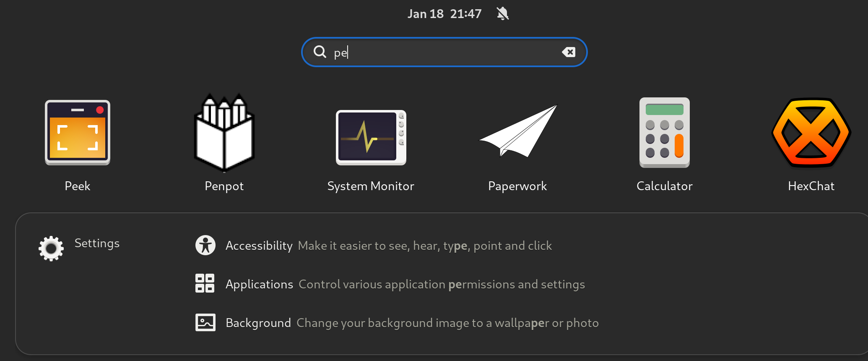Clear the search text with backspace icon
This screenshot has width=868, height=361.
[x=569, y=52]
